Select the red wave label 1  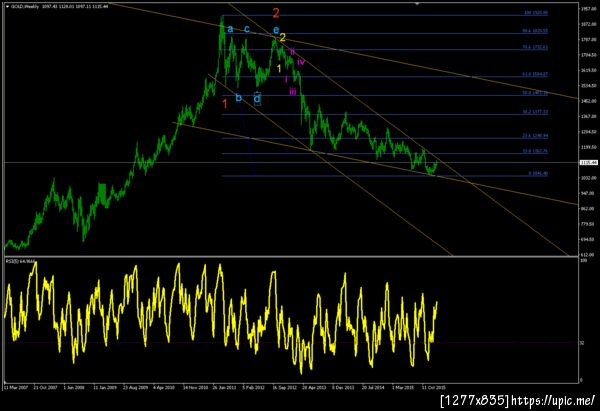[225, 104]
